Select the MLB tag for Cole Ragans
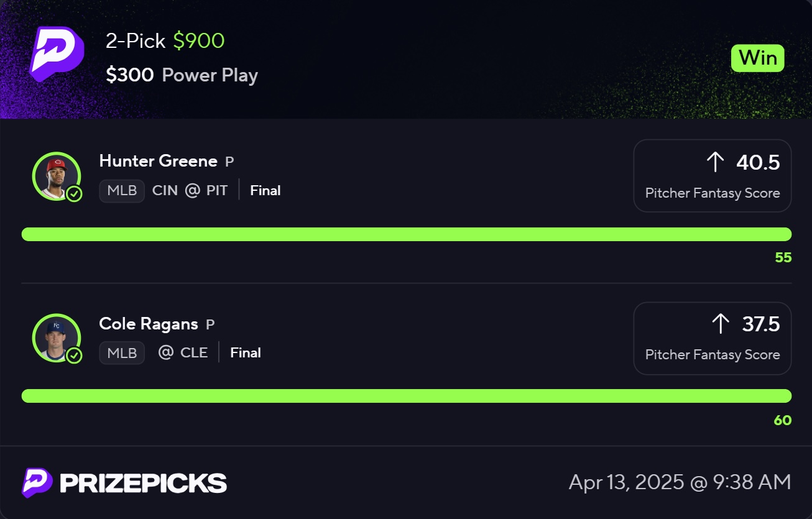Screen dimensions: 812x519 122,353
